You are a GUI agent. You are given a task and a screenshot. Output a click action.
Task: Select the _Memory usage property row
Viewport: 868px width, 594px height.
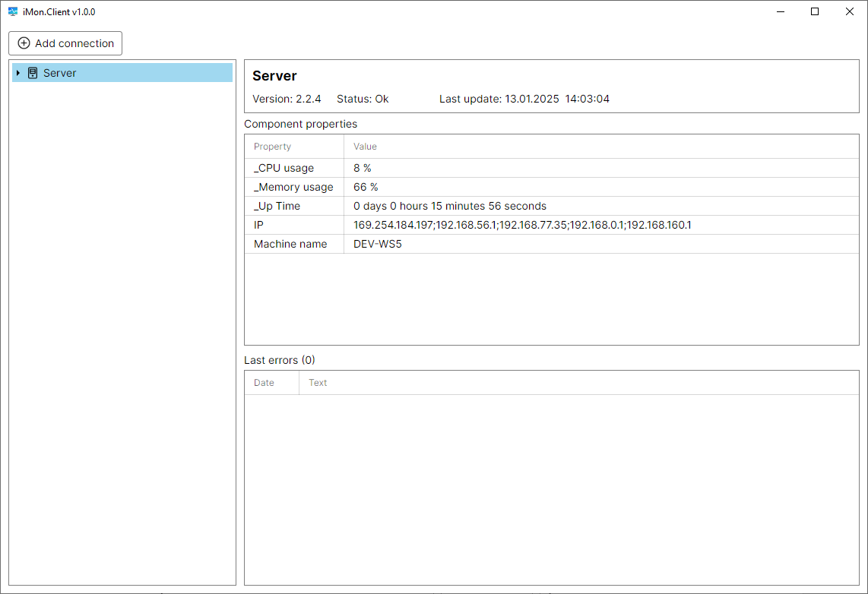[293, 187]
